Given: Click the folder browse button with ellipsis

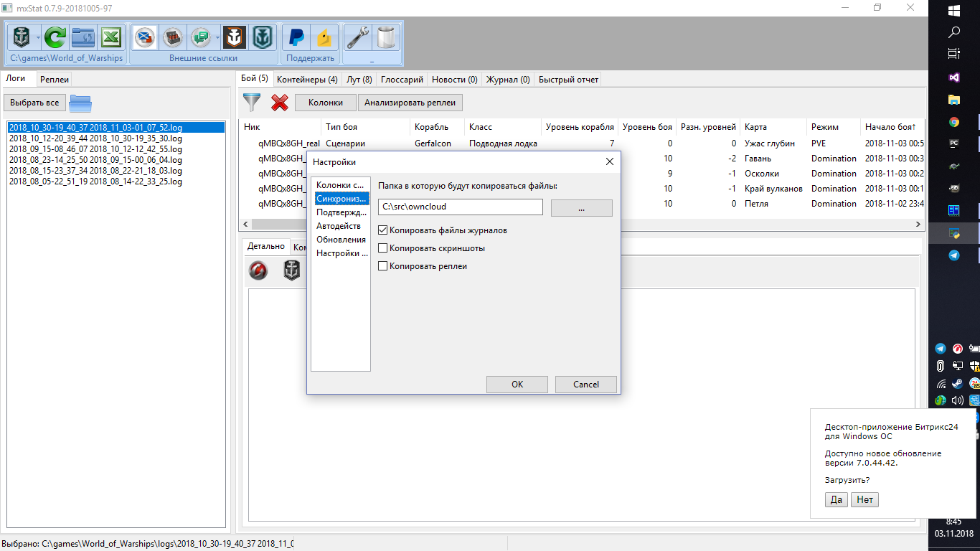Looking at the screenshot, I should tap(582, 207).
